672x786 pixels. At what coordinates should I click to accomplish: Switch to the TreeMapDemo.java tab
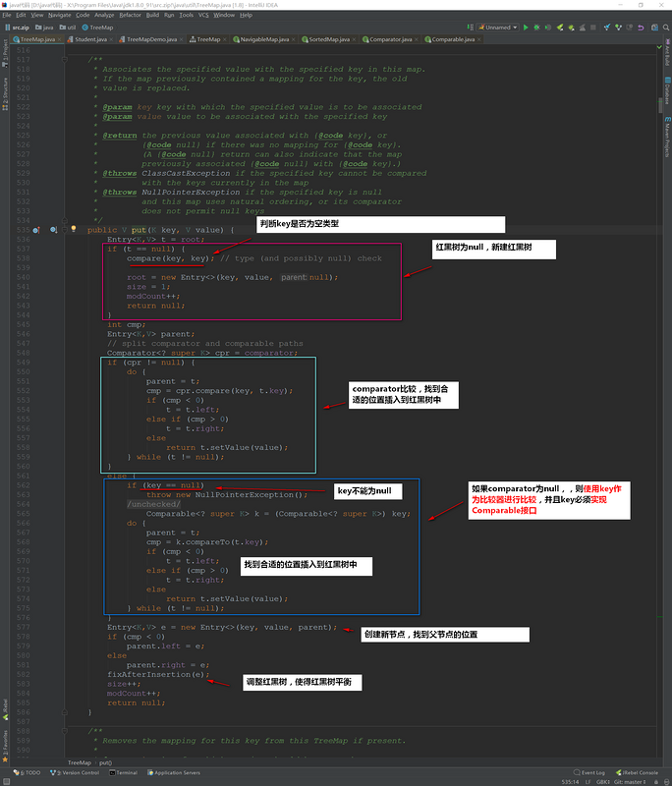pos(152,39)
